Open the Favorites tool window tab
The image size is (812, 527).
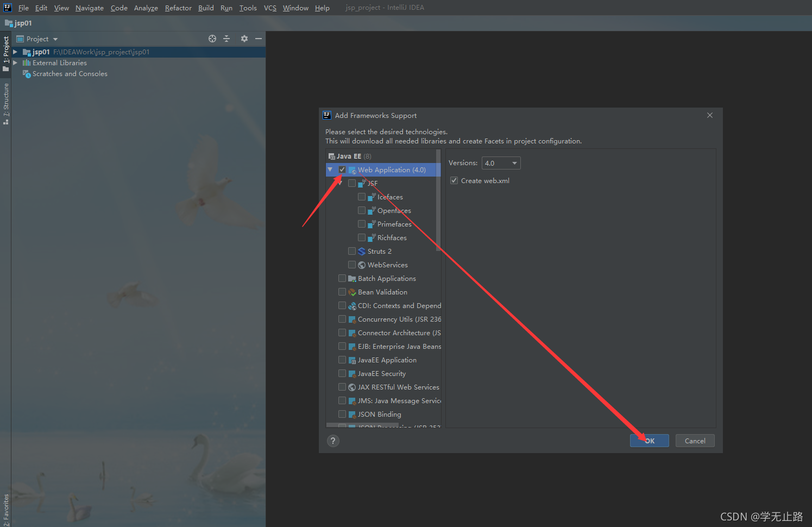[x=6, y=509]
